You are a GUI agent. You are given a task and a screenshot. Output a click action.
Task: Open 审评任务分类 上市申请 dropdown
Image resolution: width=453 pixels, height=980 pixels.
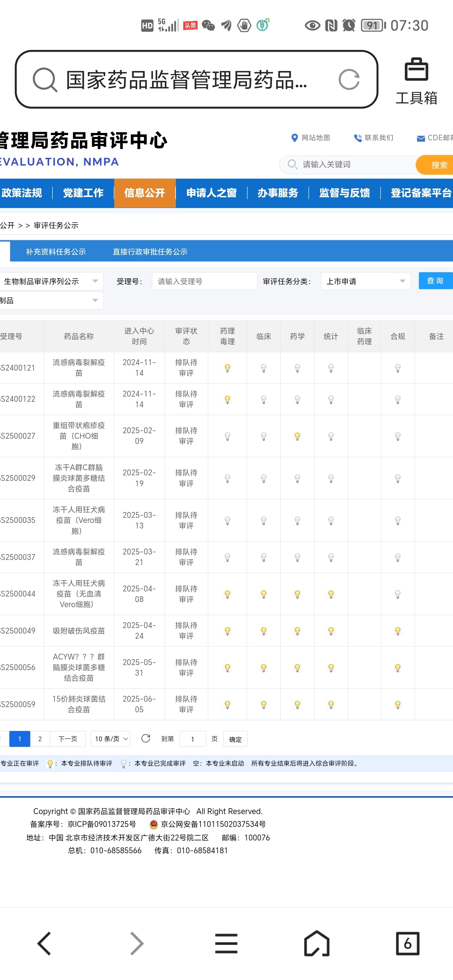[x=365, y=281]
